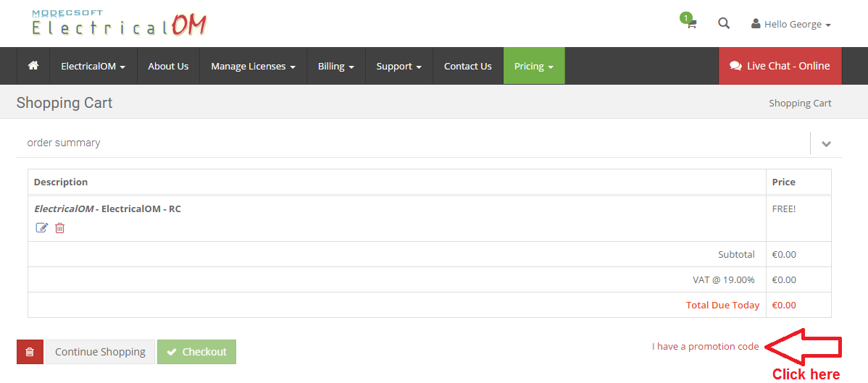Click the order summary heading text
Viewport: 868px width, 383px height.
tap(64, 142)
